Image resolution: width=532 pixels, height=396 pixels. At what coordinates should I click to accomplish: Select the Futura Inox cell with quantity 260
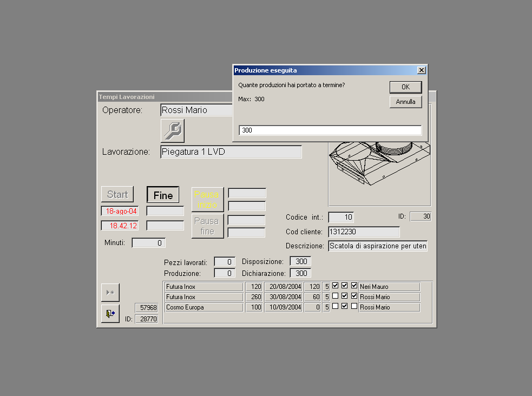[x=204, y=297]
